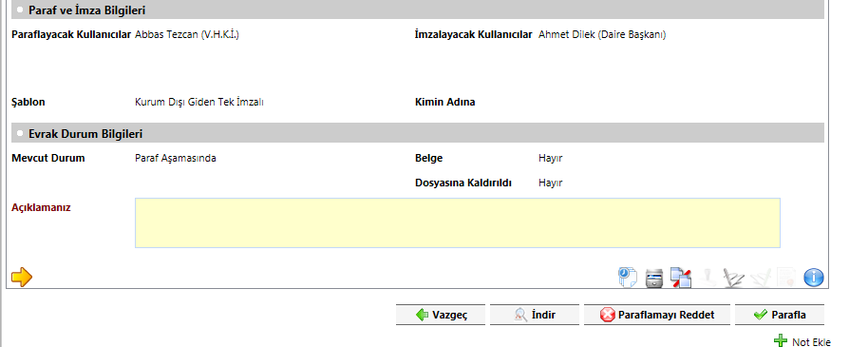The height and width of the screenshot is (347, 868).
Task: Click the duplicate documents icon with red slash
Action: [x=681, y=278]
